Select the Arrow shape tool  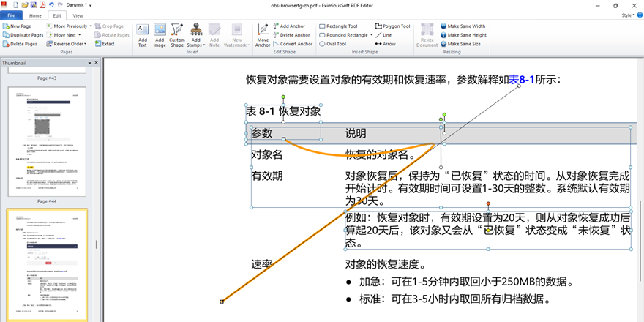pos(385,44)
